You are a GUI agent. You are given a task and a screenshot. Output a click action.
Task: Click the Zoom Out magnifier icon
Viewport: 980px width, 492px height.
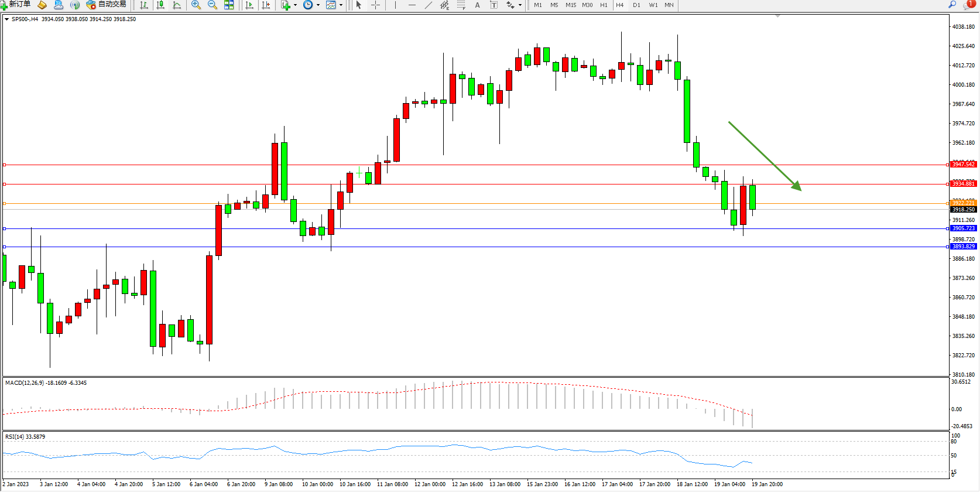pyautogui.click(x=213, y=5)
